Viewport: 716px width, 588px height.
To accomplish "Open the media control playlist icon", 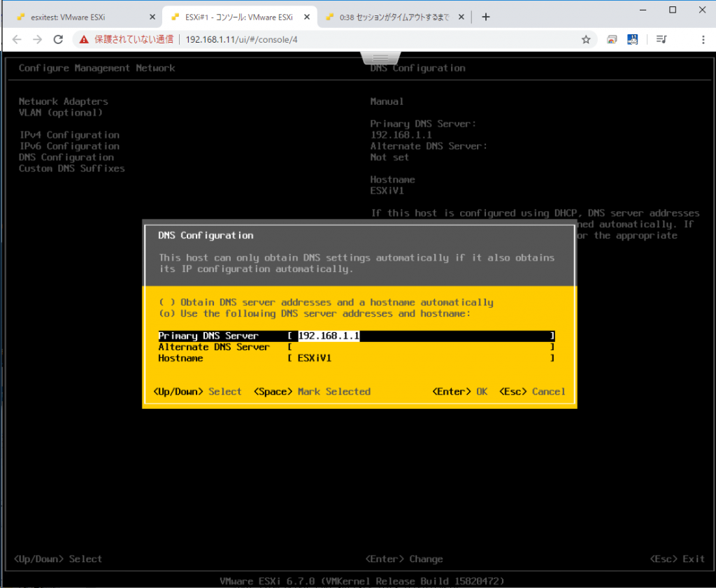I will coord(661,40).
